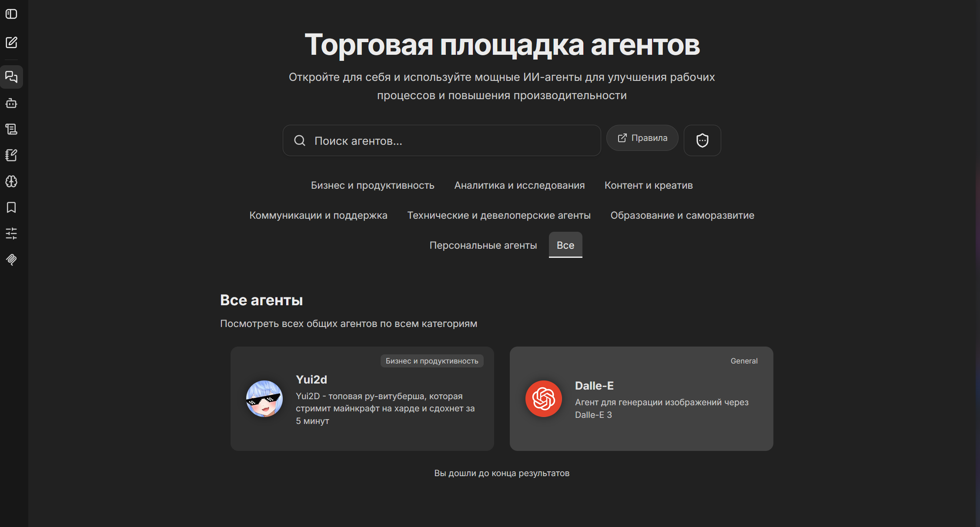
Task: Open the Правила external link button
Action: point(642,138)
